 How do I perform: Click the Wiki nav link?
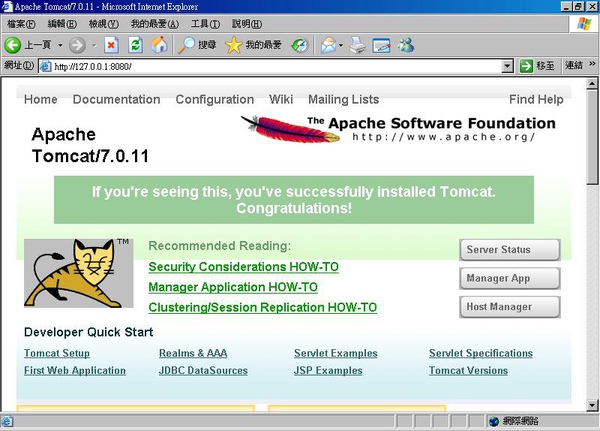[281, 100]
